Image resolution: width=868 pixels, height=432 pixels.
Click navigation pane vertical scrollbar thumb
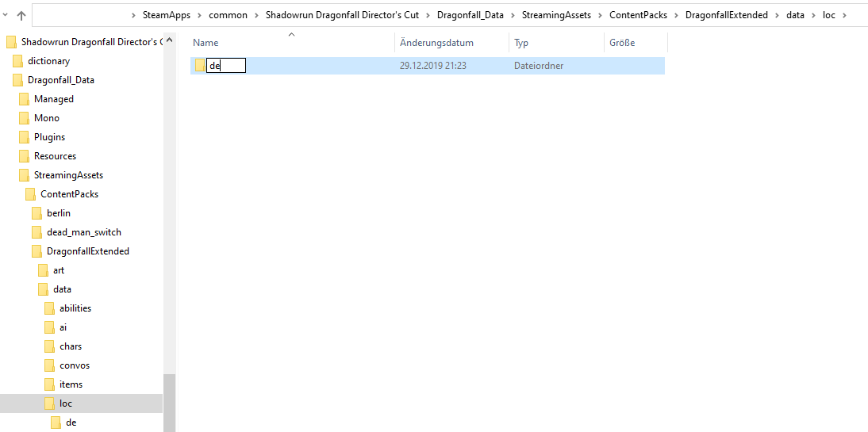click(x=169, y=403)
